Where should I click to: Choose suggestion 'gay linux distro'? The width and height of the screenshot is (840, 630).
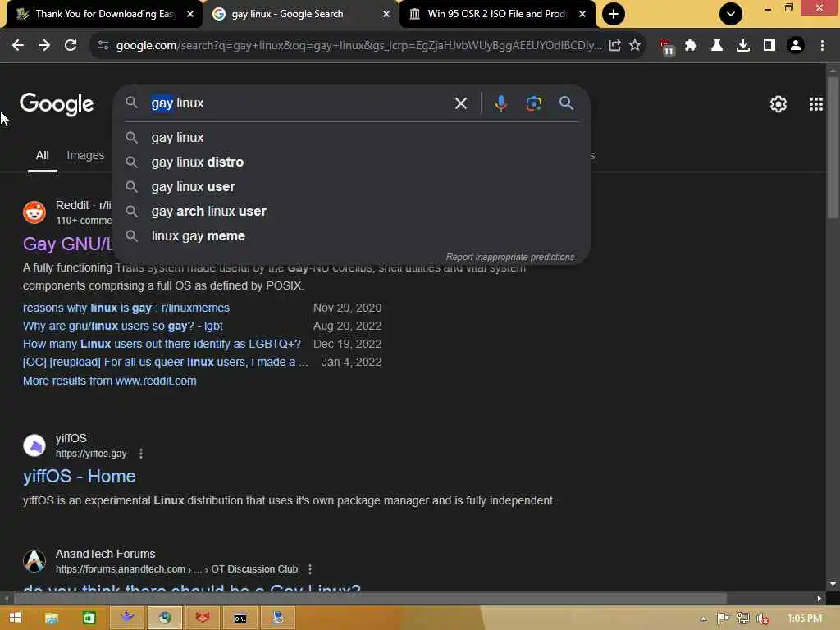(x=352, y=162)
